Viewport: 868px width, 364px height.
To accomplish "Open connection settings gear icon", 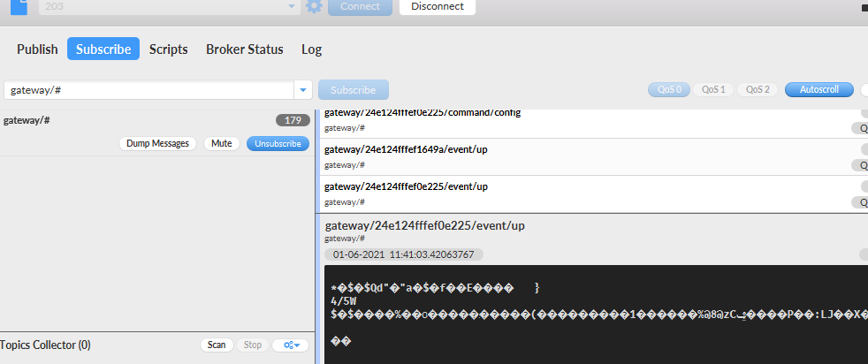I will (x=314, y=6).
